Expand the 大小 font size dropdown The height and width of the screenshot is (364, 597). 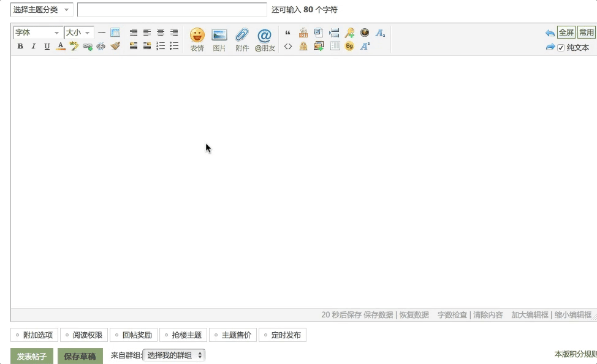click(79, 32)
